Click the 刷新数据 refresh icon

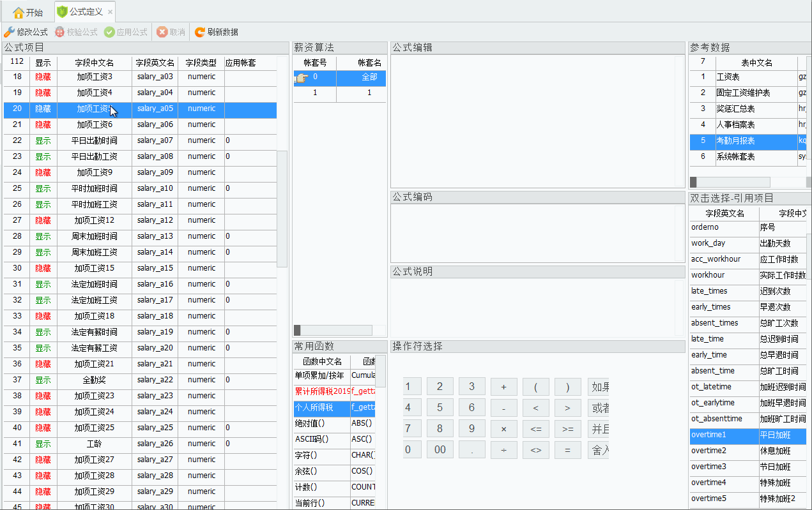click(200, 32)
